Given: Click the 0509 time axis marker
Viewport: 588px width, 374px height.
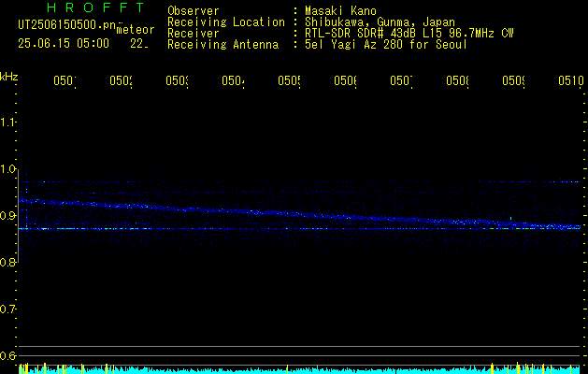Looking at the screenshot, I should pos(513,80).
